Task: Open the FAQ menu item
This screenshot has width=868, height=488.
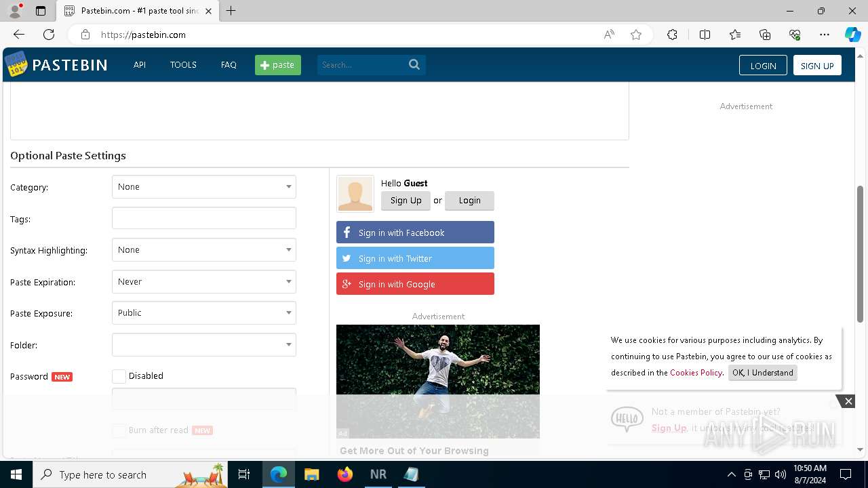Action: 229,65
